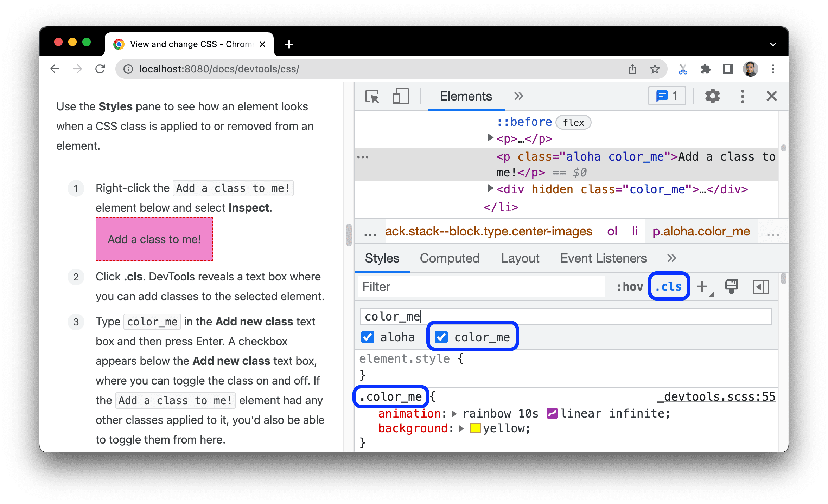Screen dimensions: 828x504
Task: Enable the .cls button to add class
Action: point(668,286)
